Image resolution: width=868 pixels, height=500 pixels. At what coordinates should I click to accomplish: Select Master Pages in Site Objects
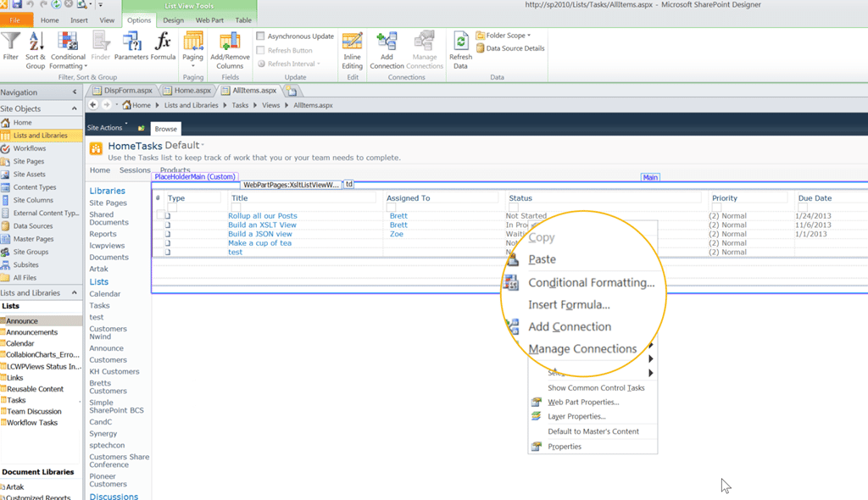[x=33, y=239]
